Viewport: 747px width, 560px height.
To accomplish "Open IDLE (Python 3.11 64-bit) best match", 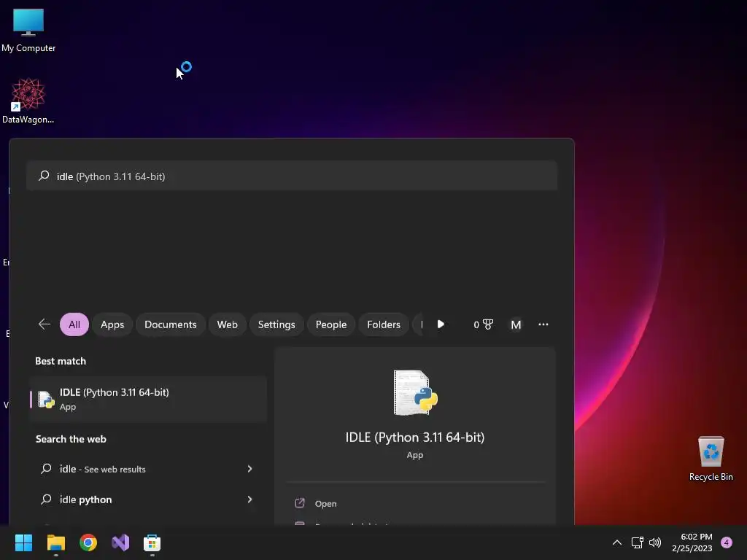I will click(148, 399).
